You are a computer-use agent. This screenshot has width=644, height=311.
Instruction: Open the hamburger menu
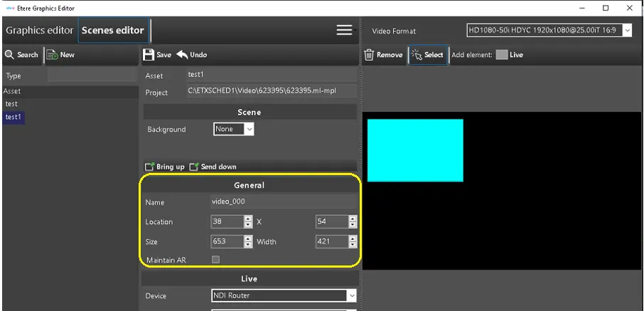[x=344, y=30]
